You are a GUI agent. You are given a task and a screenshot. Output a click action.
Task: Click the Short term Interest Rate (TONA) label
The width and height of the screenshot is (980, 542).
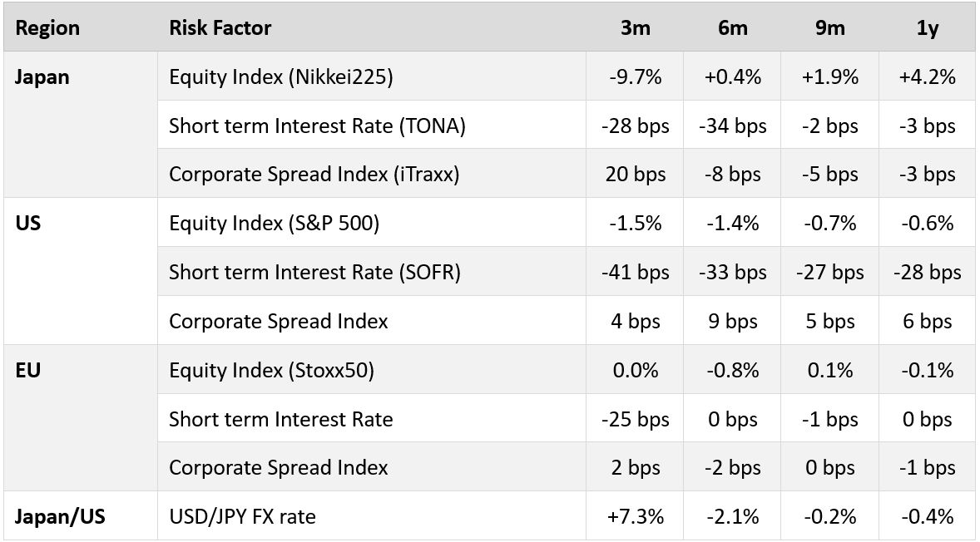[x=317, y=126]
